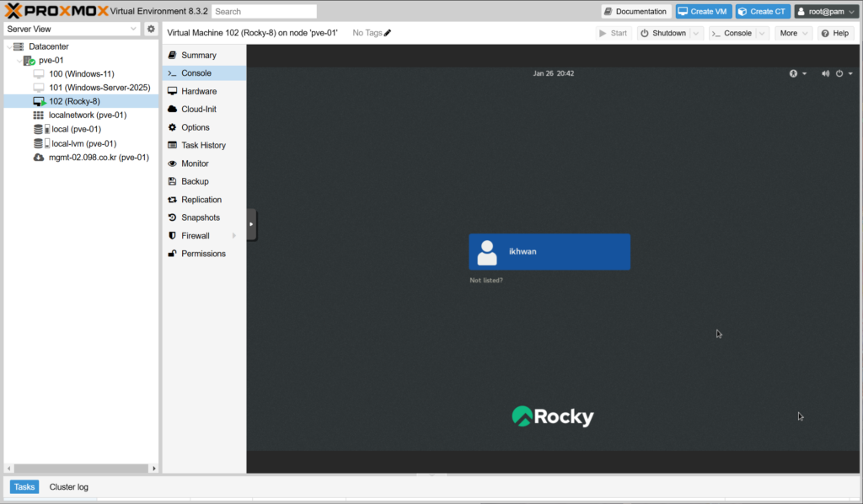Select 102 (Rocky-8) VM in tree
The width and height of the screenshot is (863, 504).
click(74, 101)
